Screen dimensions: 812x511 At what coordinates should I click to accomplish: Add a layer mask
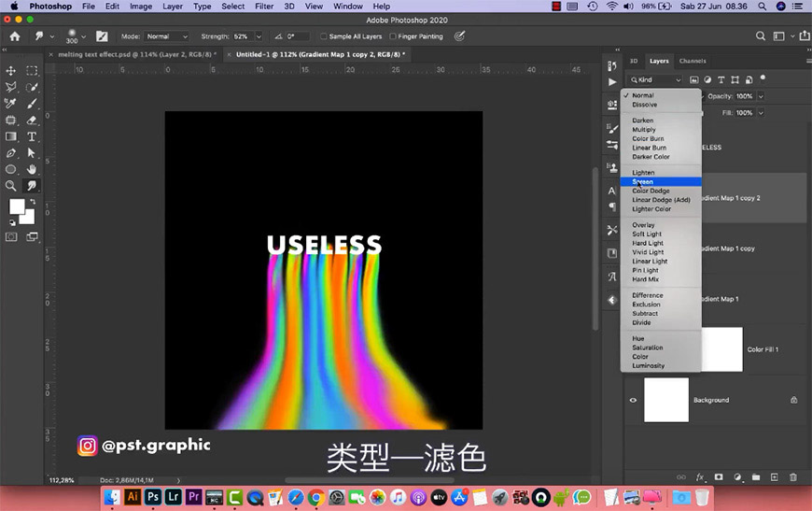pyautogui.click(x=719, y=477)
